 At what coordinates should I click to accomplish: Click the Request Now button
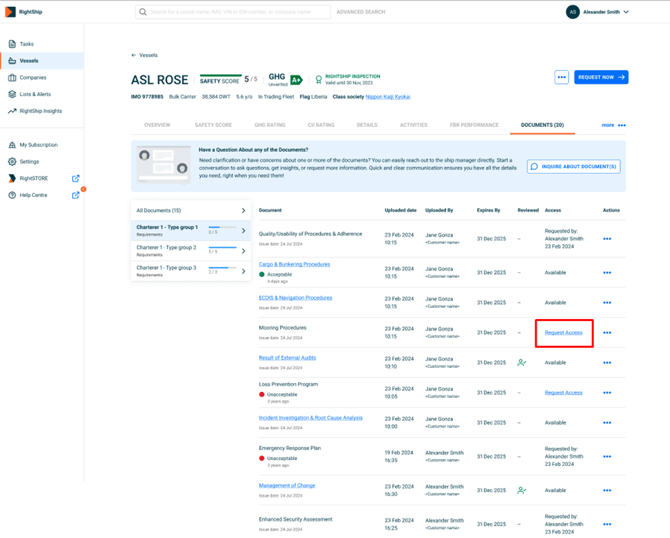pos(601,77)
